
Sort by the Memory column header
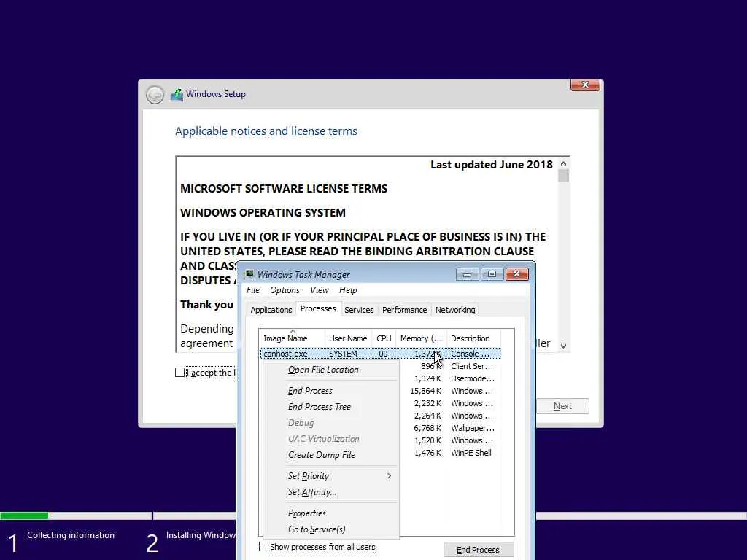coord(421,338)
